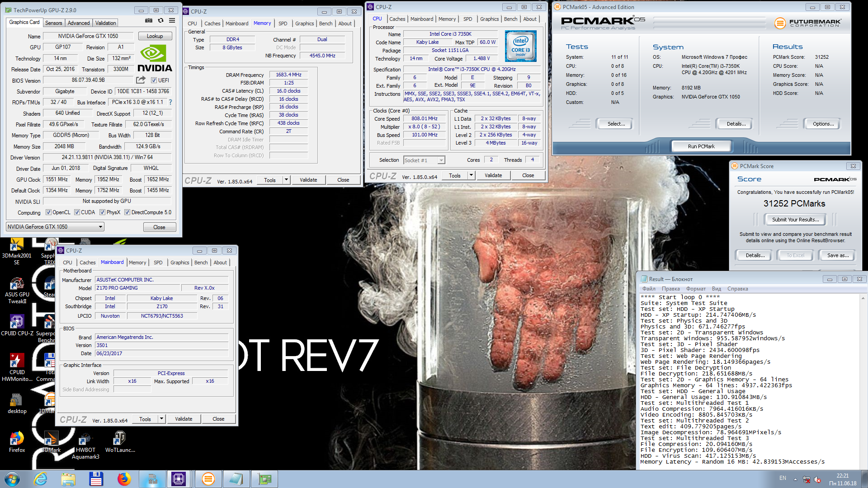Click the Bus Interface question mark icon
Viewport: 868px width, 488px height.
point(170,102)
